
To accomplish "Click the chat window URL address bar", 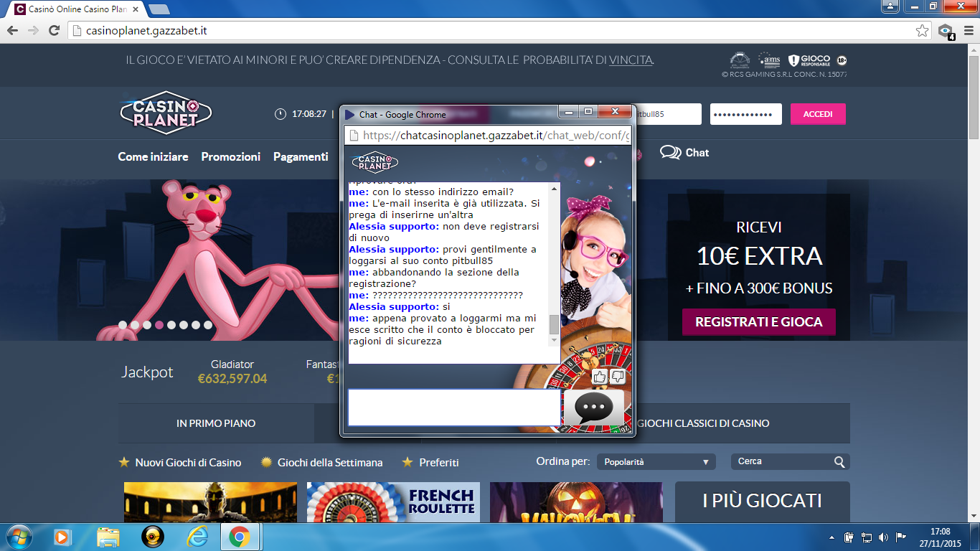I will point(488,136).
